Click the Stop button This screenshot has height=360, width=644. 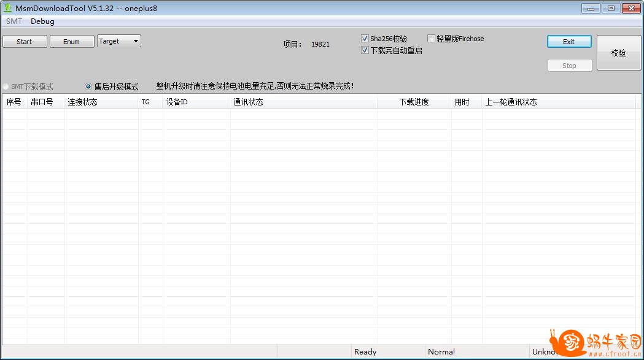(x=570, y=65)
